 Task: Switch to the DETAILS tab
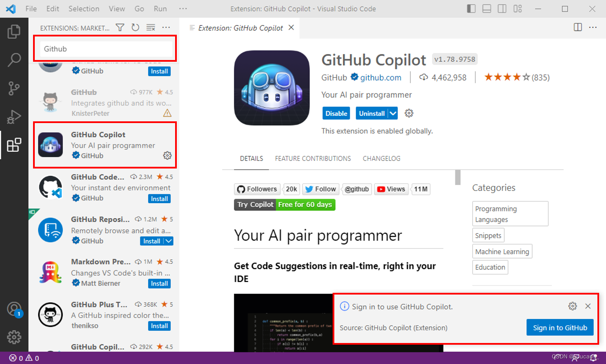tap(251, 159)
